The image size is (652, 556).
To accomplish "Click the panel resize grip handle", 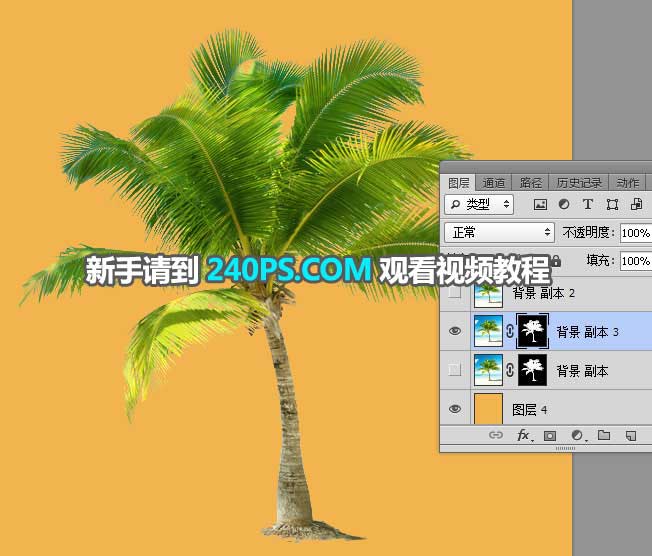I will click(x=566, y=448).
